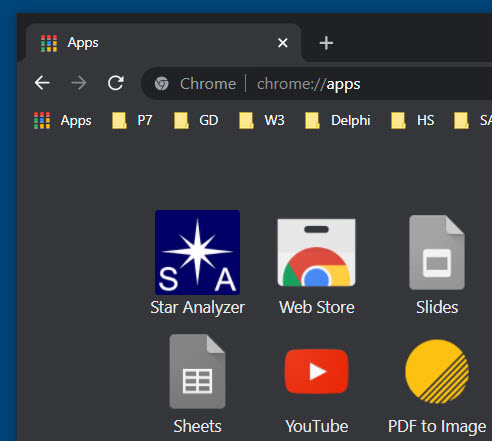Click the Chrome site info icon

(x=162, y=83)
